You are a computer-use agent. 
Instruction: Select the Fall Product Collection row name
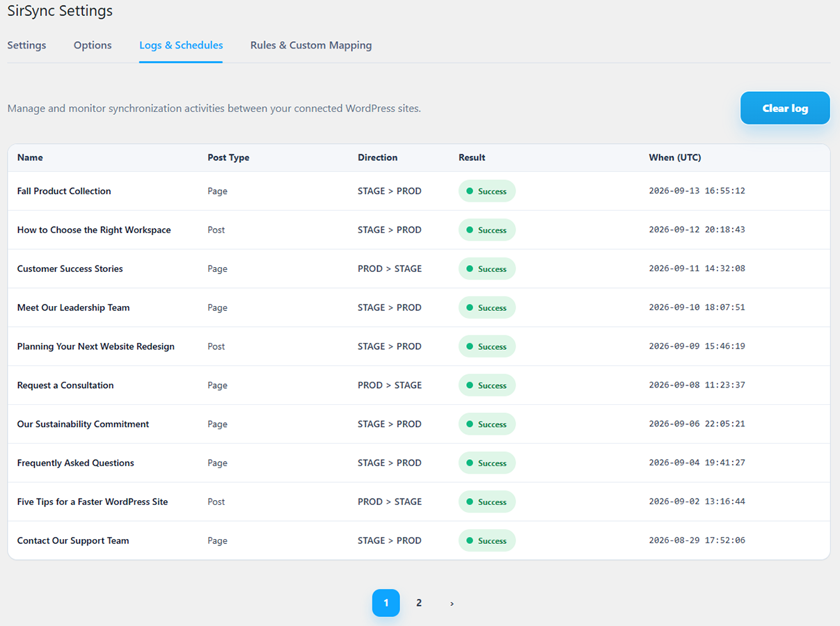point(64,191)
